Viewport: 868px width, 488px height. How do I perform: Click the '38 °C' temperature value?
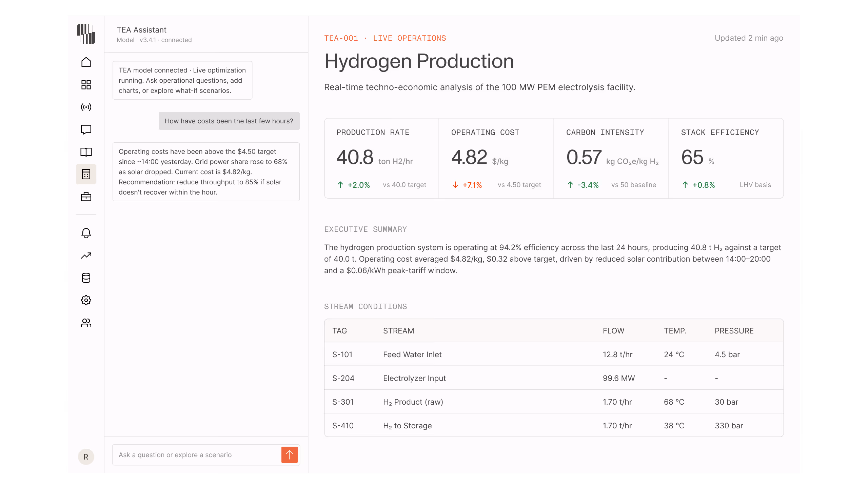point(674,426)
